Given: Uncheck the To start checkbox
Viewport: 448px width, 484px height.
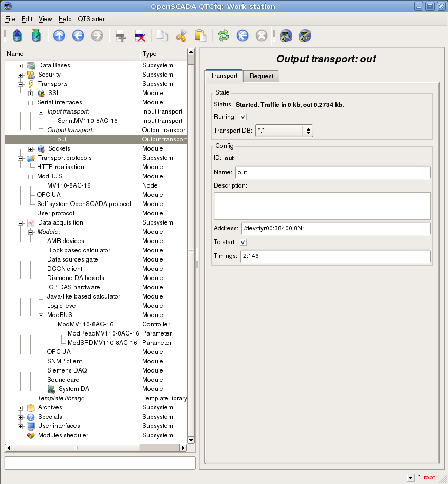Looking at the screenshot, I should point(244,242).
